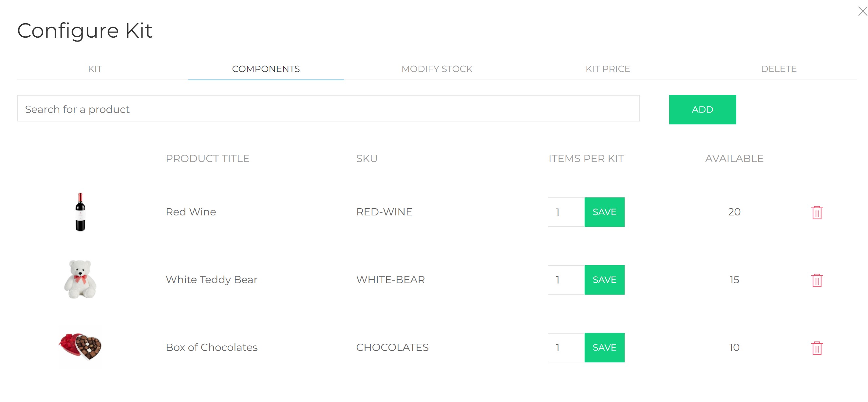Click trash icon for Box of Chocolates
This screenshot has height=402, width=868.
coord(817,348)
